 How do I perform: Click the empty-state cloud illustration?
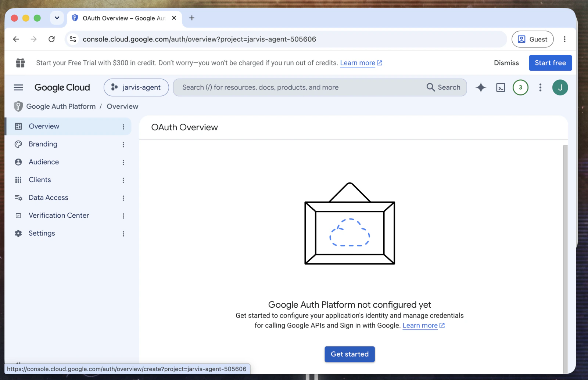click(350, 224)
